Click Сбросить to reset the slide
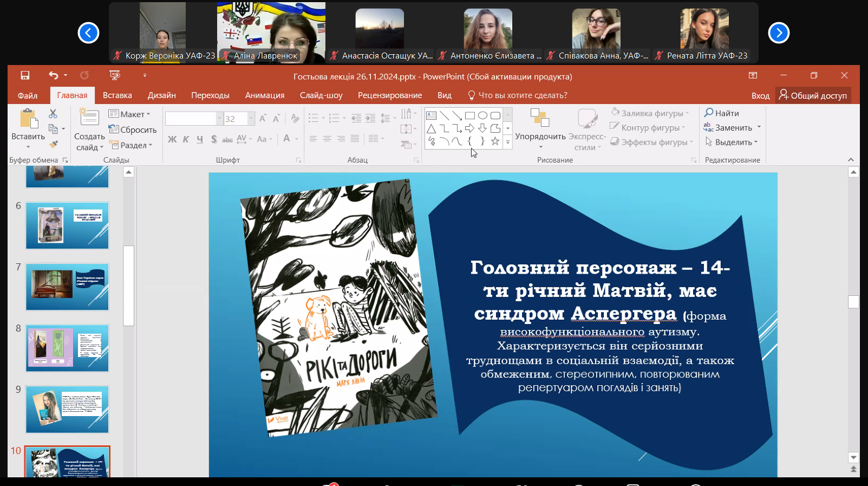 coord(133,129)
